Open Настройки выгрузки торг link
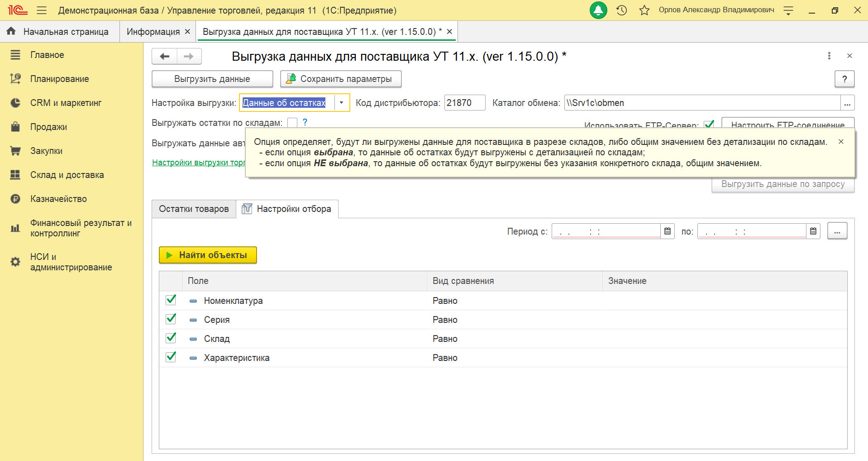Screen dimensions: 868x461 (199, 163)
